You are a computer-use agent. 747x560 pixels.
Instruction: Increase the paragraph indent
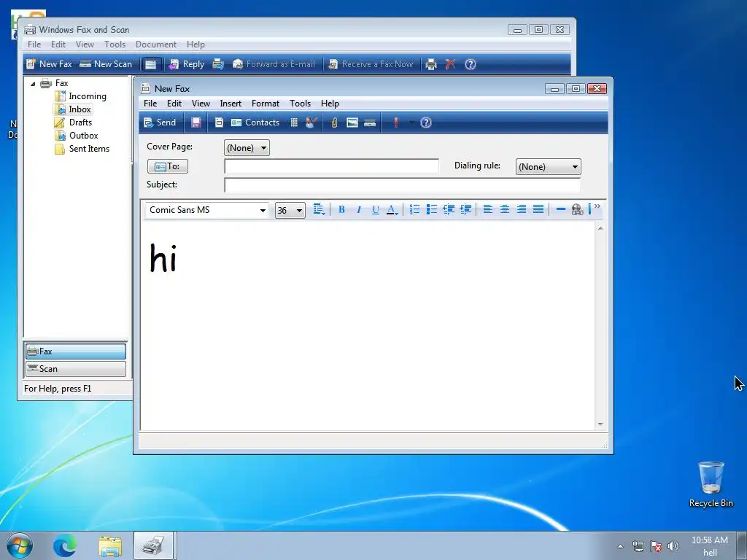pyautogui.click(x=465, y=209)
